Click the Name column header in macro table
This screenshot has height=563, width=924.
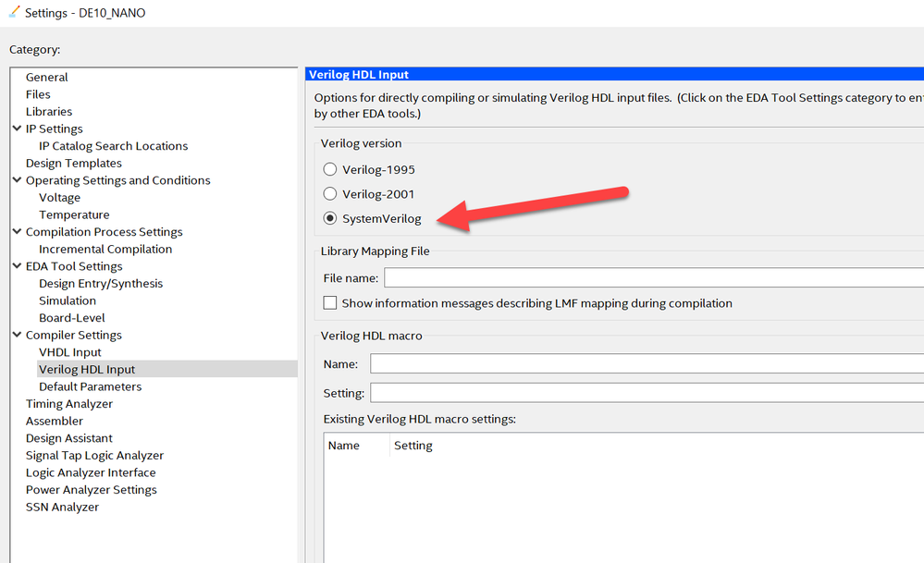(x=343, y=446)
